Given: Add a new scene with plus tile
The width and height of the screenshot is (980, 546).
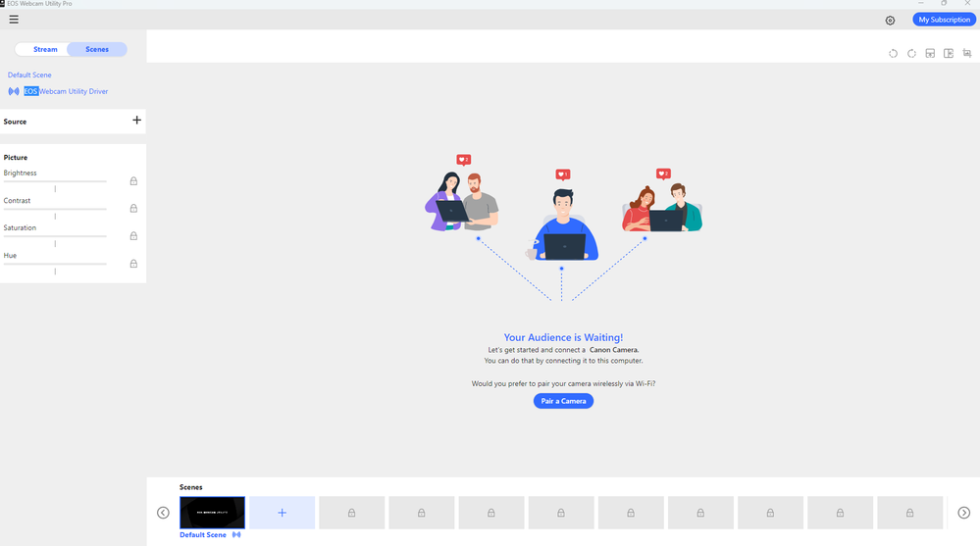Looking at the screenshot, I should (282, 513).
